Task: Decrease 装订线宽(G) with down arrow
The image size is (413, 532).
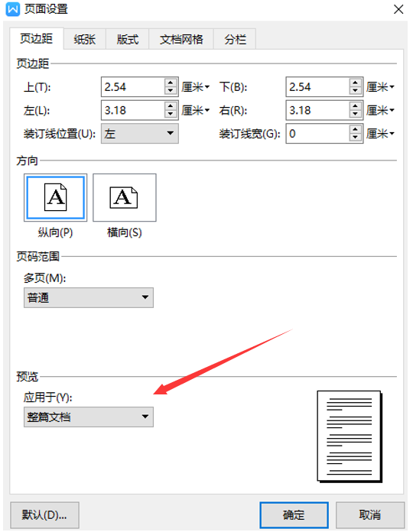Action: (355, 138)
